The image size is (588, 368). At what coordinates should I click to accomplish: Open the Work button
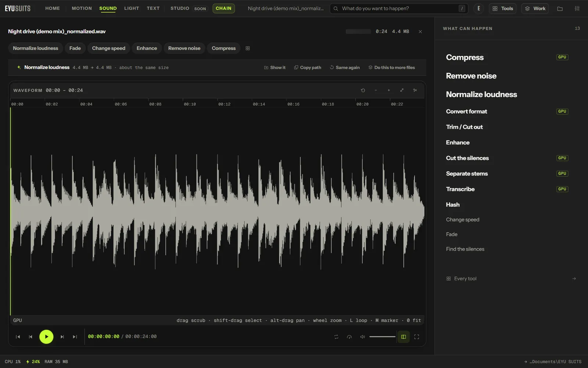point(535,8)
